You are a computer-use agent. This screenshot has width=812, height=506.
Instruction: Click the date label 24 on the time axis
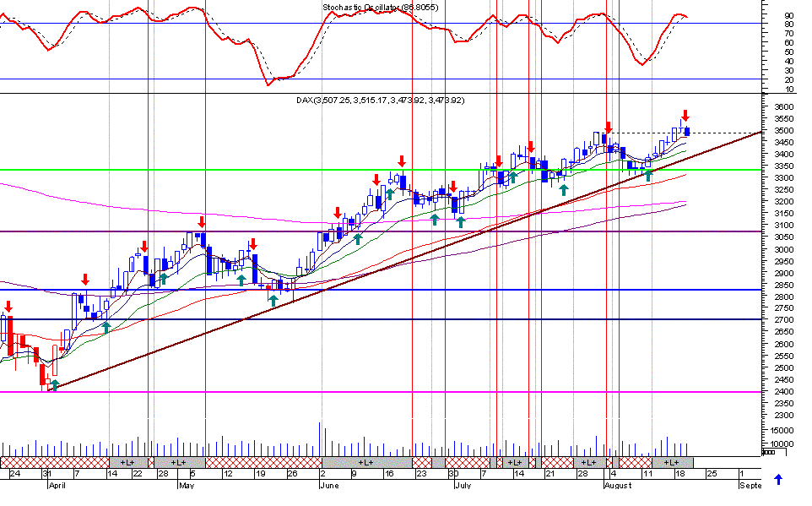point(15,473)
